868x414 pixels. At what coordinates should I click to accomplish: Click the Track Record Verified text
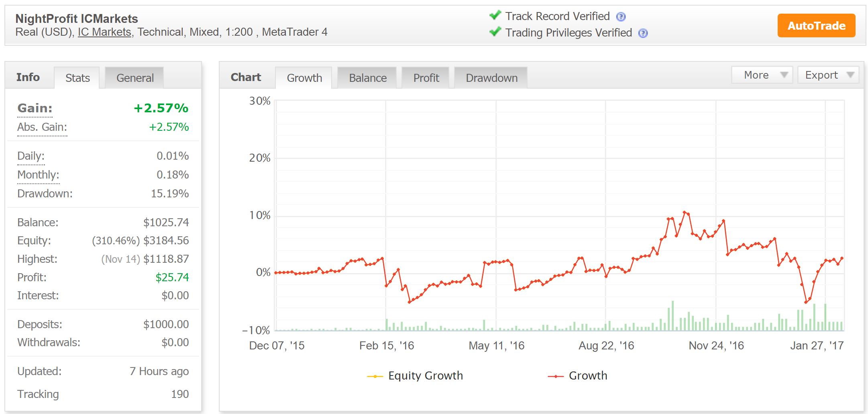(557, 16)
